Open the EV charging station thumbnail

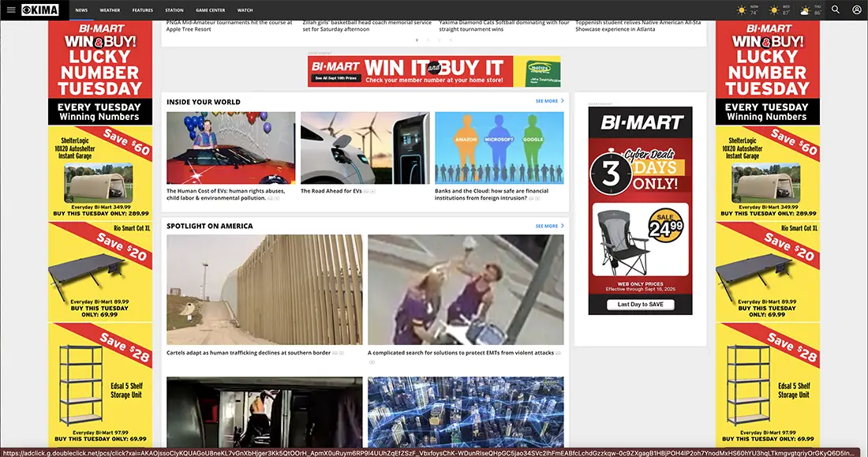[365, 148]
